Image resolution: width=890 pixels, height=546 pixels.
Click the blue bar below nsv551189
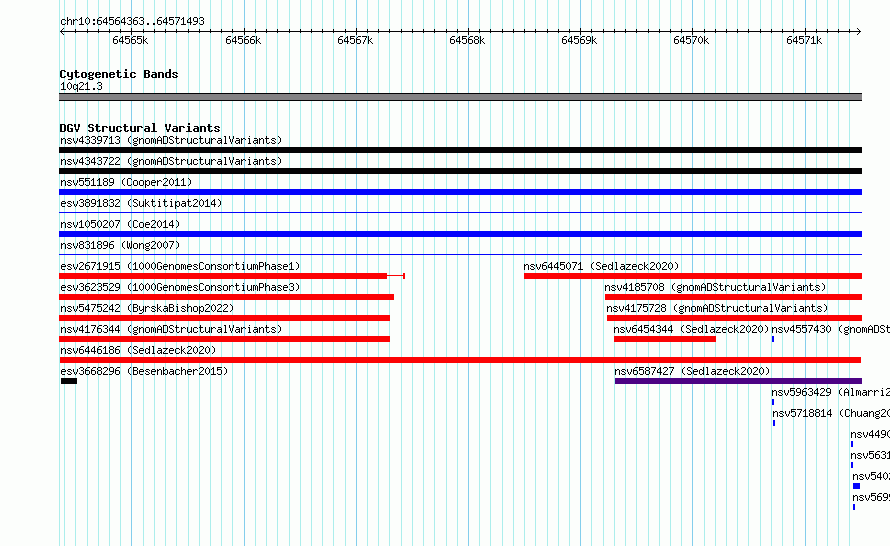(460, 192)
